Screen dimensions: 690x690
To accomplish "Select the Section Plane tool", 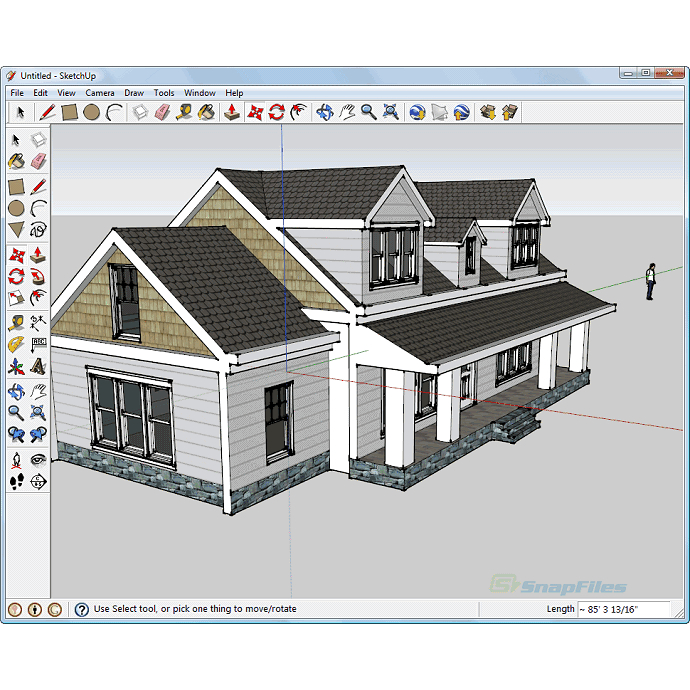I will pos(38,481).
